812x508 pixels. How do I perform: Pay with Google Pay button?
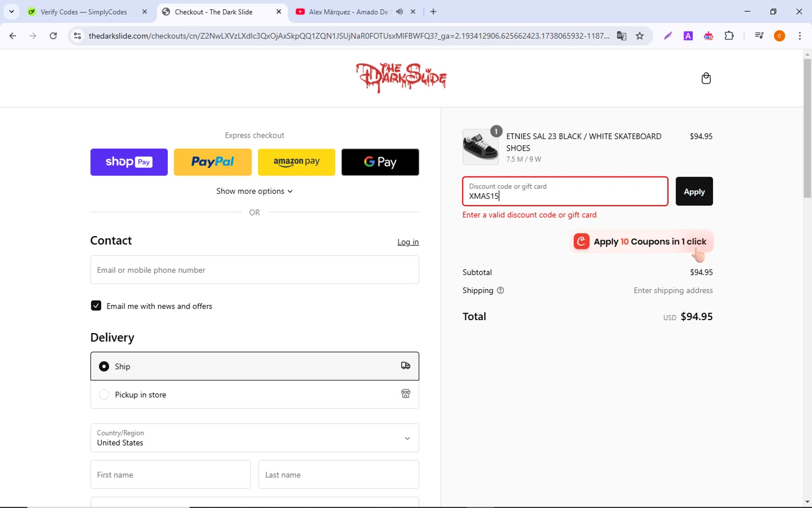coord(380,162)
